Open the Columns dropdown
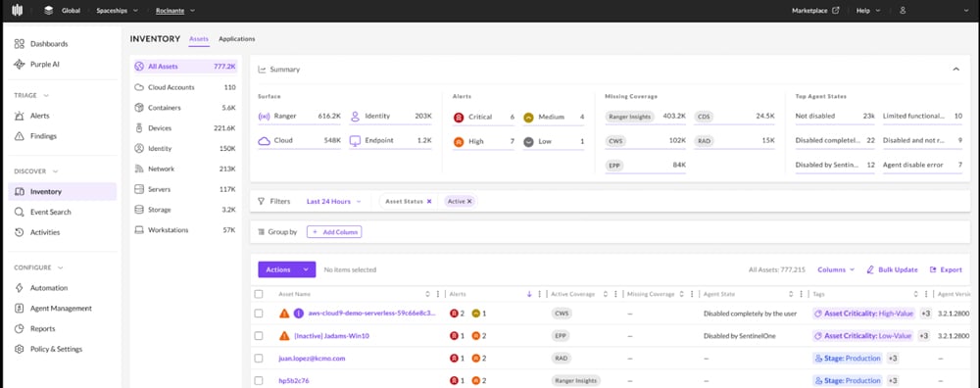Screen dimensions: 980x388 coord(836,269)
